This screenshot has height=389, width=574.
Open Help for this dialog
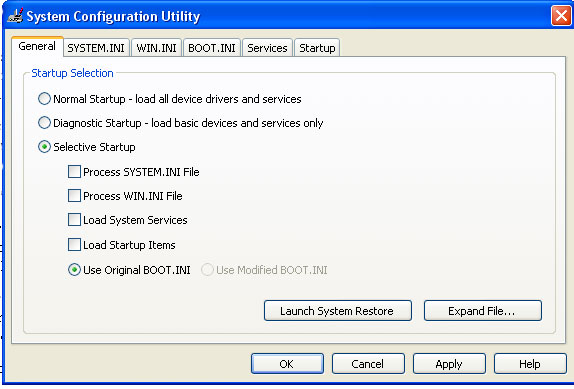(530, 364)
